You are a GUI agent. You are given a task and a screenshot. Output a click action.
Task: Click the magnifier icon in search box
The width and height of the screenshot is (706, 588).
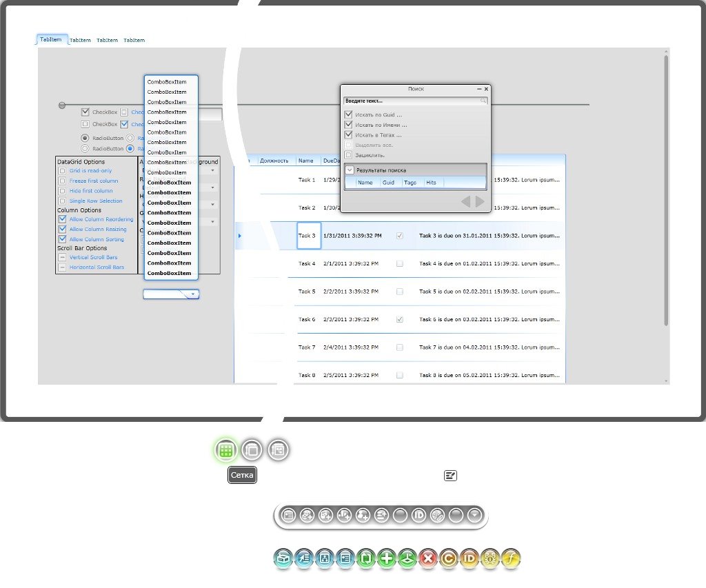pos(483,101)
